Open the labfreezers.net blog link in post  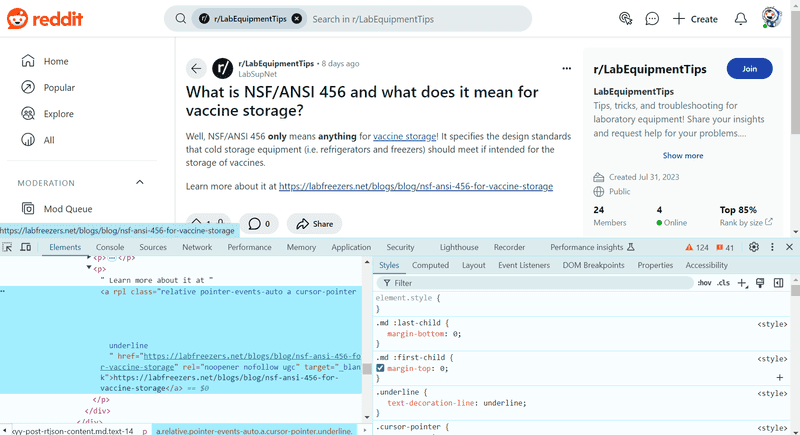tap(416, 186)
